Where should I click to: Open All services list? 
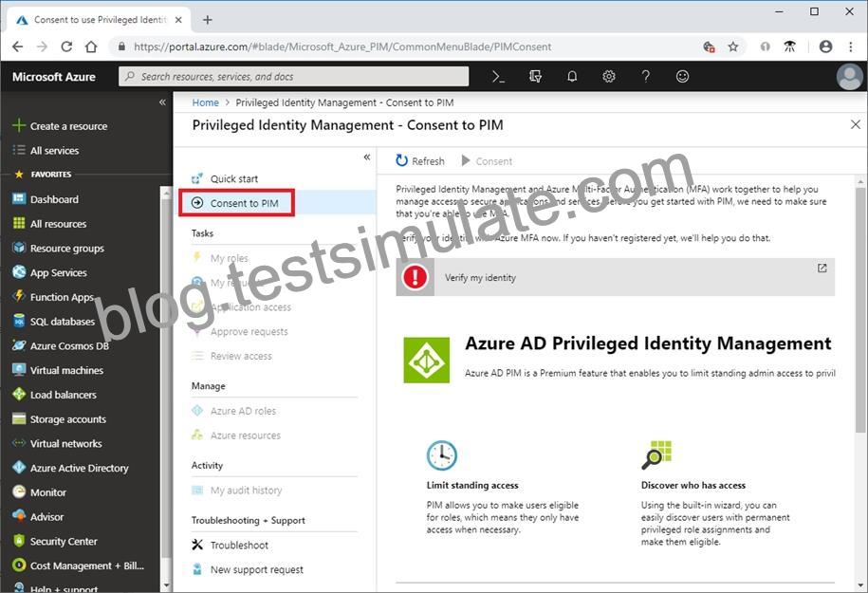tap(54, 151)
